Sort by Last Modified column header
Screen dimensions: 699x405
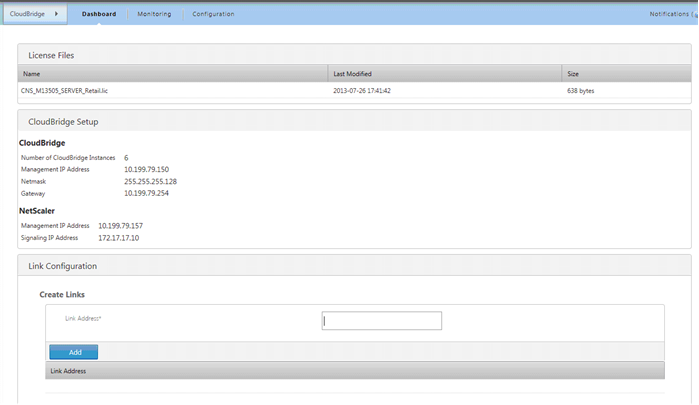coord(444,74)
